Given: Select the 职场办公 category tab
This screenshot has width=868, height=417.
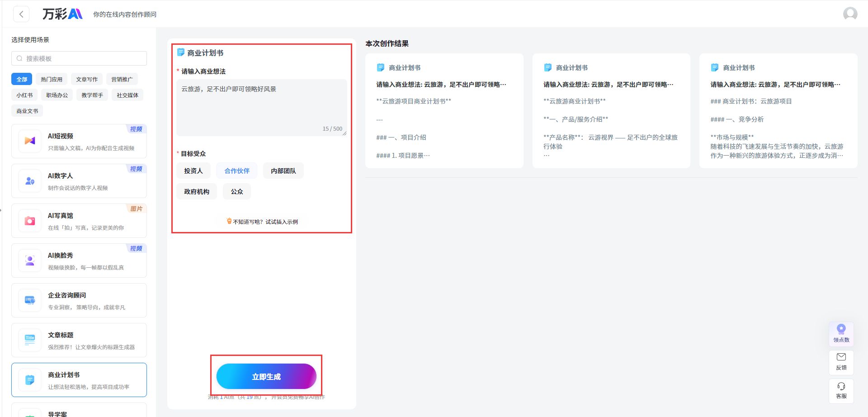Looking at the screenshot, I should coord(57,95).
